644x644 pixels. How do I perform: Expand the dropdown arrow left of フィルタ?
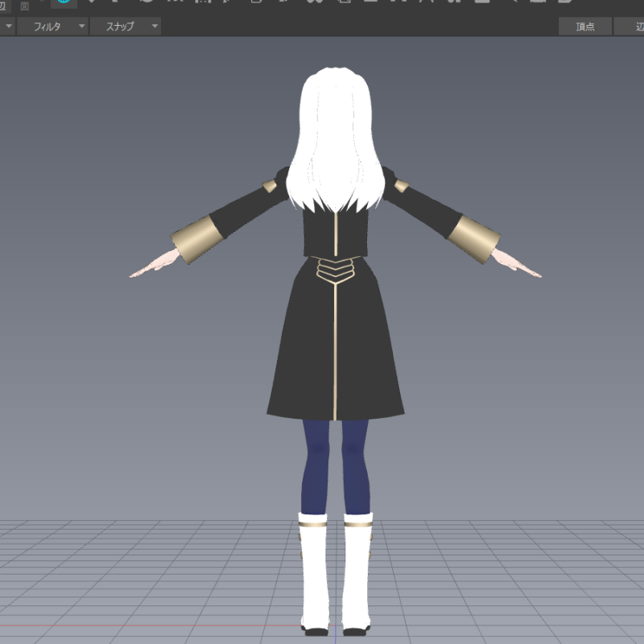point(8,27)
